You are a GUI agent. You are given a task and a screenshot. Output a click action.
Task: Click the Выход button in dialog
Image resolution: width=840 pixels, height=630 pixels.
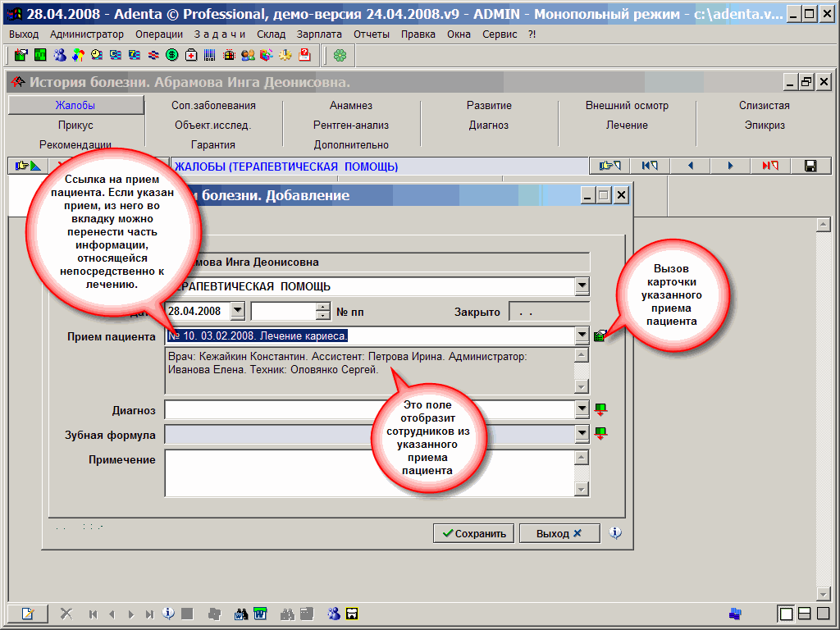559,533
